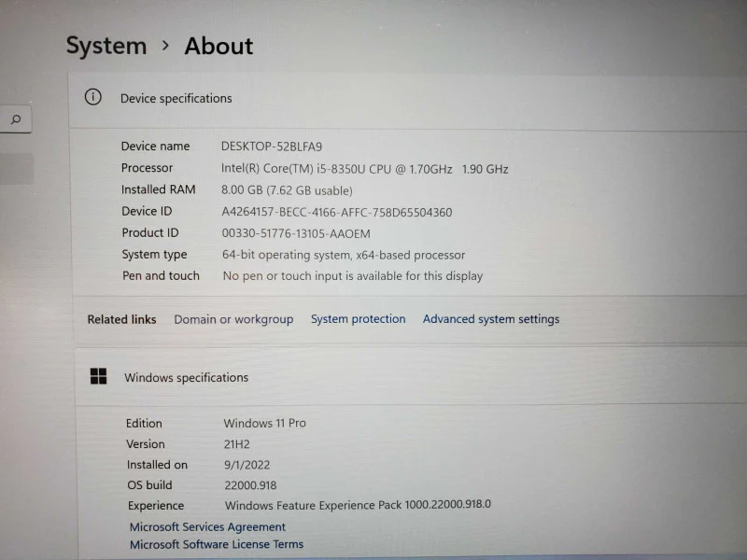The height and width of the screenshot is (560, 747).
Task: Open System protection link
Action: 359,319
